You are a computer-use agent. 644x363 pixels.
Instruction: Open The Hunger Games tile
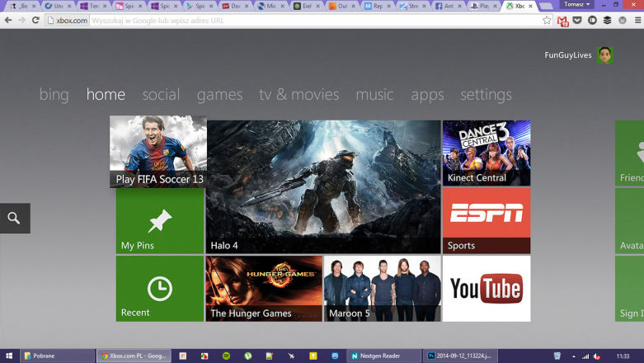264,289
